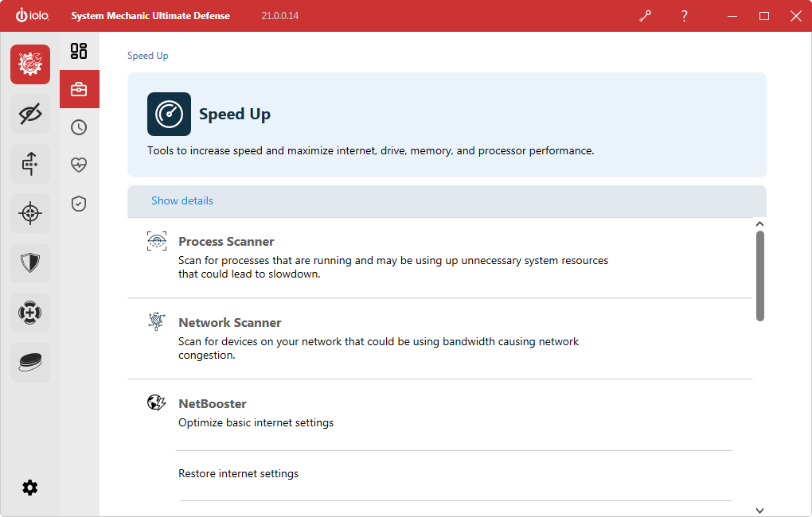Open the heart monitor health icon
The width and height of the screenshot is (812, 517).
point(79,165)
